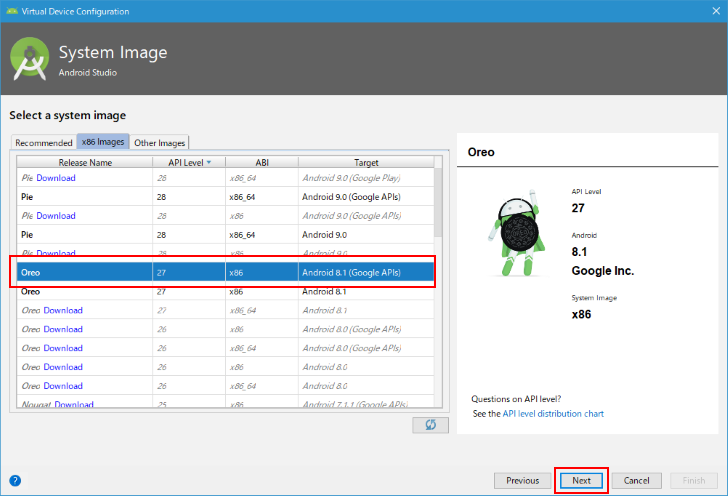Select the Pie x86_64 plain Android 9.0 row

pos(225,235)
